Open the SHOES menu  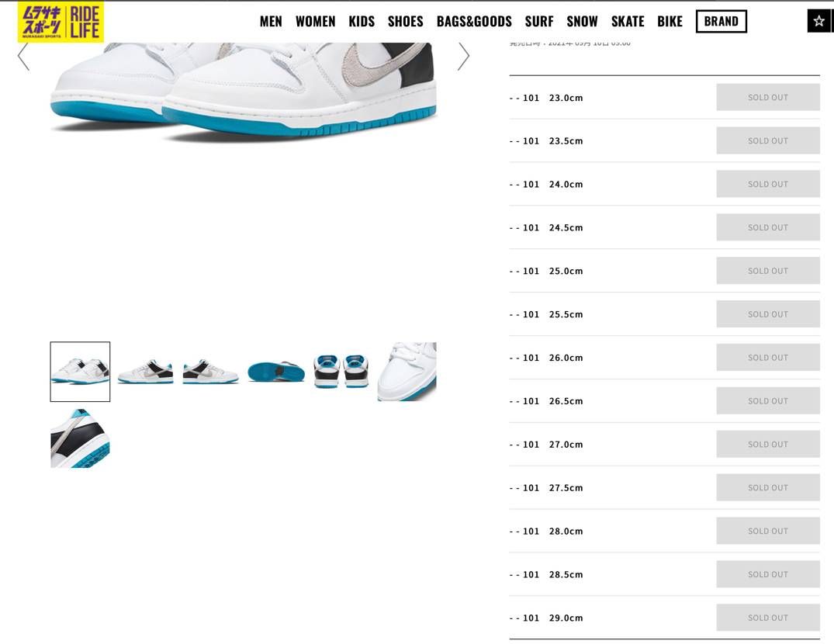click(405, 21)
